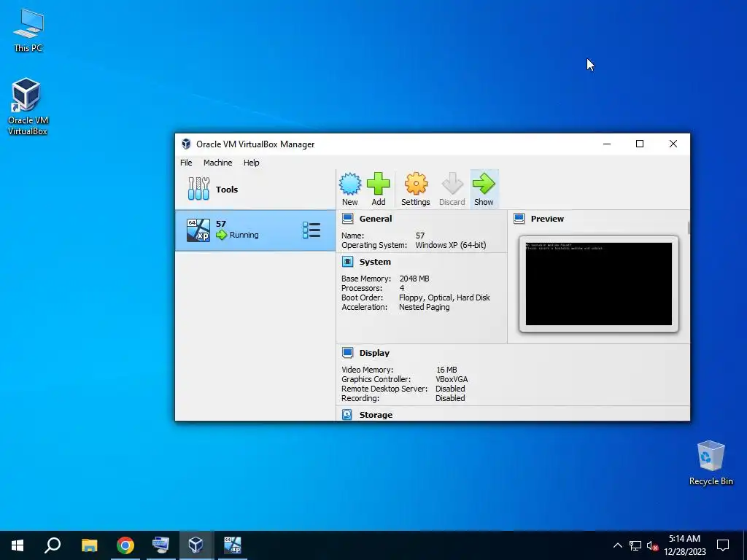This screenshot has width=747, height=560.
Task: Close the VirtualBox Manager window
Action: click(673, 144)
